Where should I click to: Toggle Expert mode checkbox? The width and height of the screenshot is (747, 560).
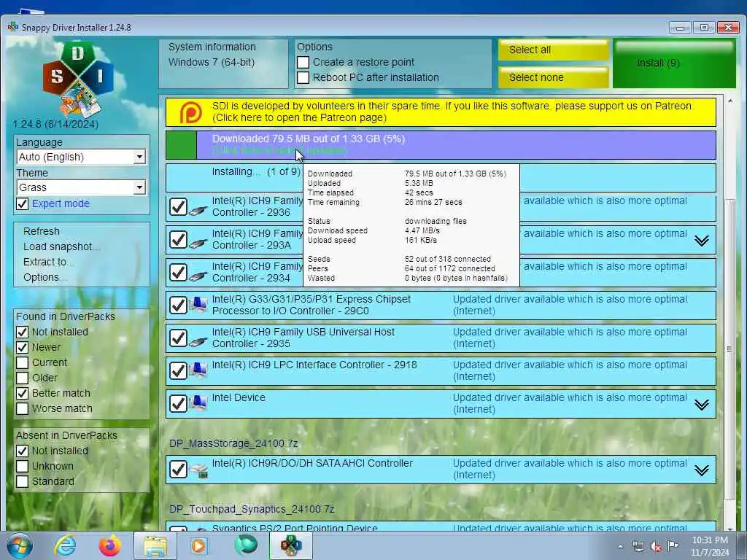tap(23, 204)
